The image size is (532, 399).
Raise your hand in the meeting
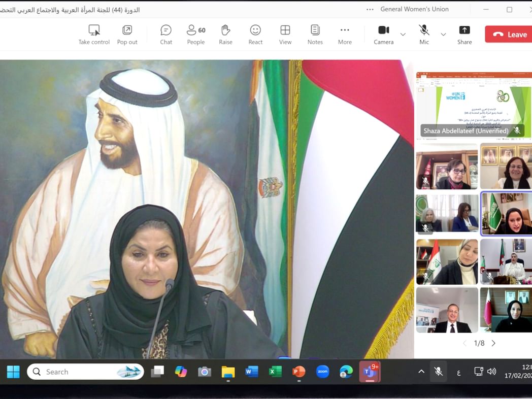pyautogui.click(x=225, y=35)
